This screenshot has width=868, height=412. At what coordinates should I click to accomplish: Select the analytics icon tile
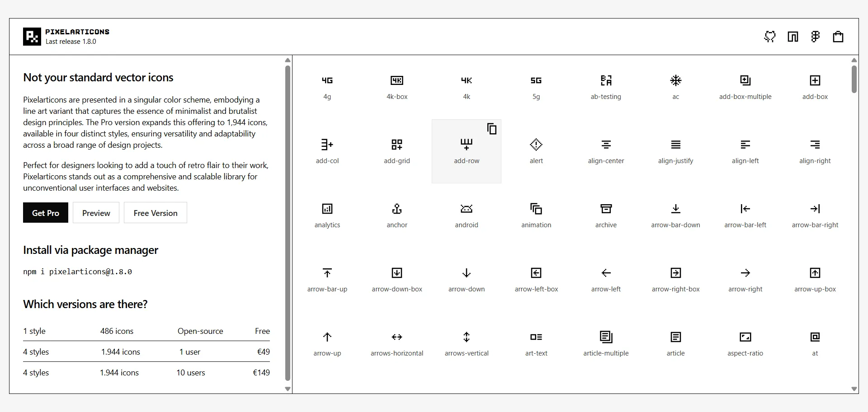tap(327, 215)
